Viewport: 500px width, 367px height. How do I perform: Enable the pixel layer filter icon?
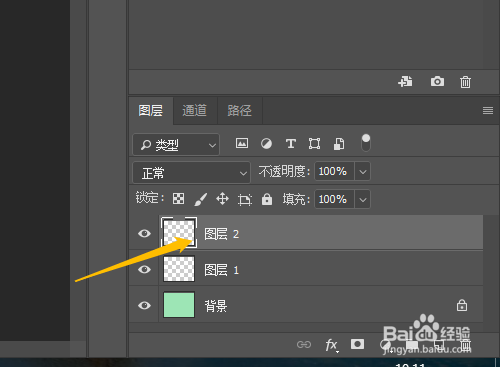click(x=242, y=143)
